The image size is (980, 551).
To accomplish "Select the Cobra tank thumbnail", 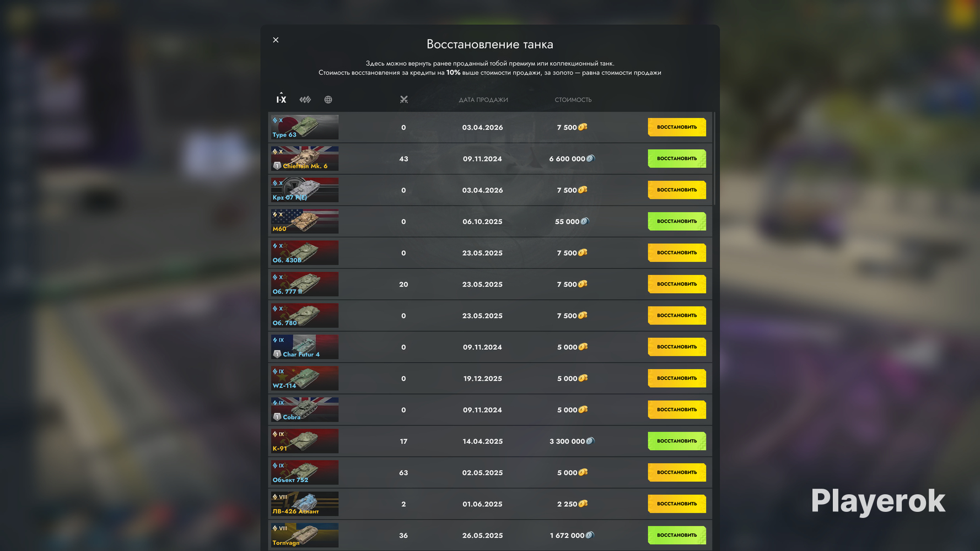I will click(305, 410).
